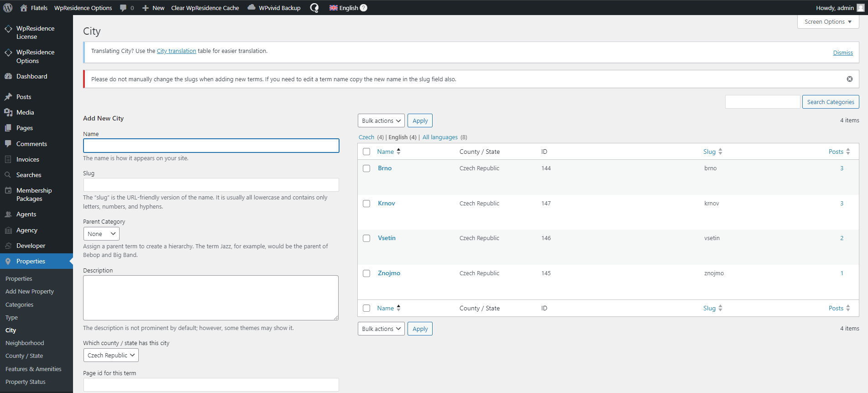Expand the Parent Category dropdown
The height and width of the screenshot is (393, 868).
(x=101, y=234)
